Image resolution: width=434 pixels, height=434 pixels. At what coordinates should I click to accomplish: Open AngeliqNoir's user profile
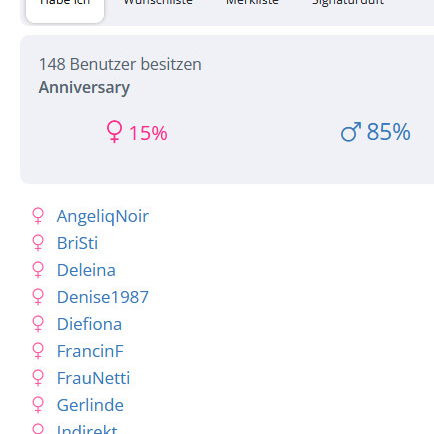pos(103,216)
